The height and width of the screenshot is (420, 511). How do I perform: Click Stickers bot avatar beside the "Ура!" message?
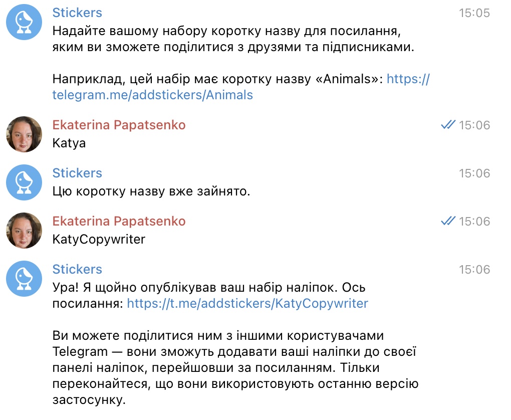pyautogui.click(x=24, y=279)
